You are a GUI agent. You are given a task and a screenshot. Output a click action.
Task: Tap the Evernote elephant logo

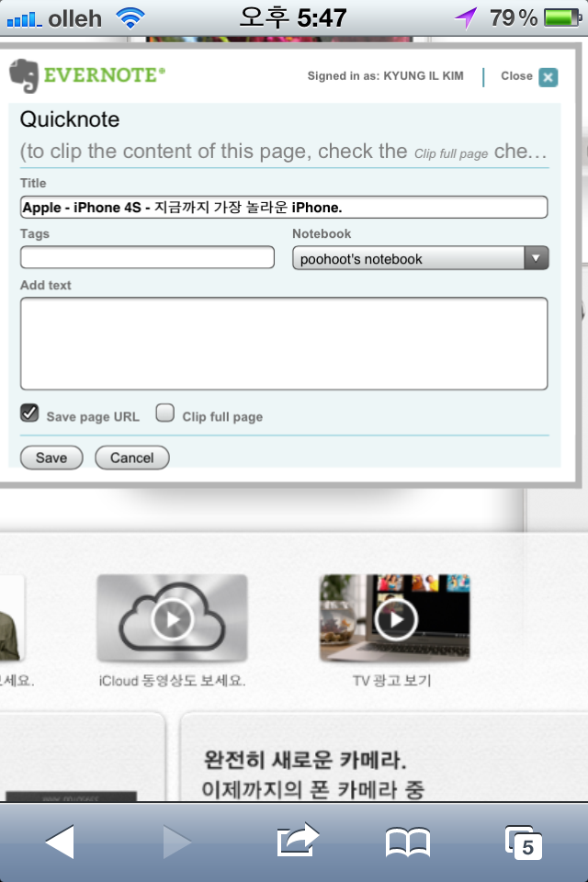coord(24,75)
